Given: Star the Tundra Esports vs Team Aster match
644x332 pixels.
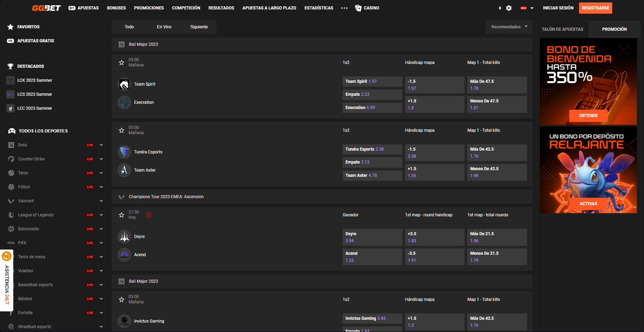Looking at the screenshot, I should [122, 130].
